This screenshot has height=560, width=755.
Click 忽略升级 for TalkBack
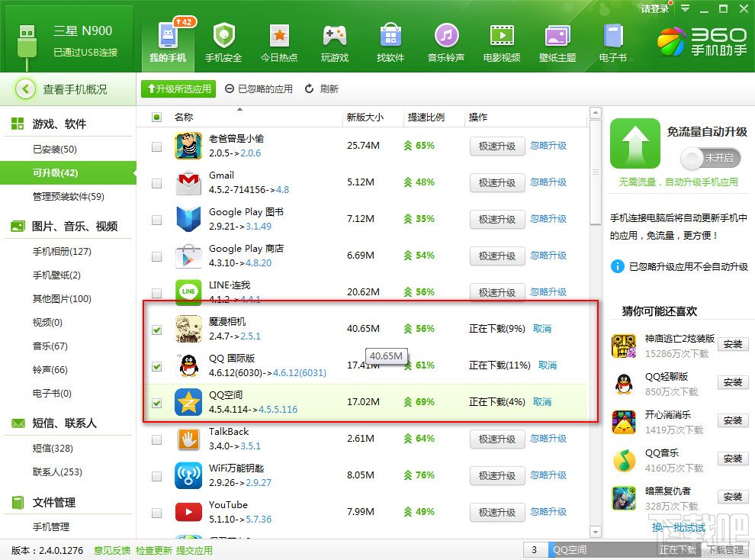pos(548,439)
